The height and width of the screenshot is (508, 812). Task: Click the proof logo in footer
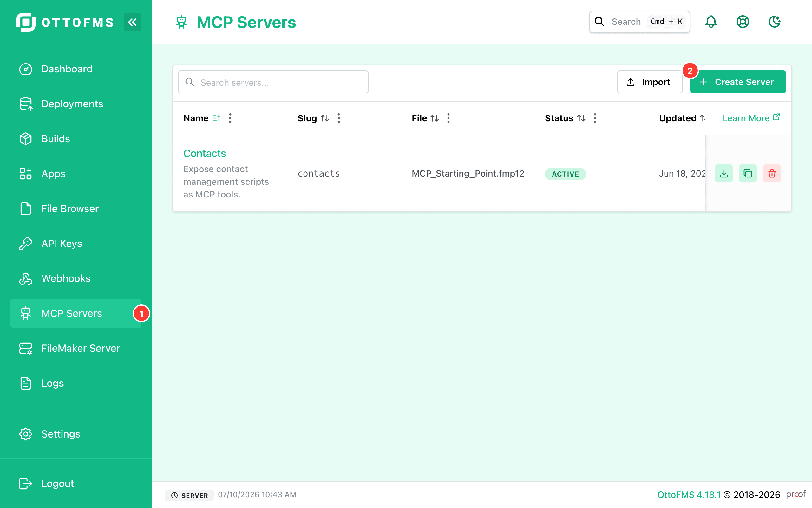coord(796,494)
